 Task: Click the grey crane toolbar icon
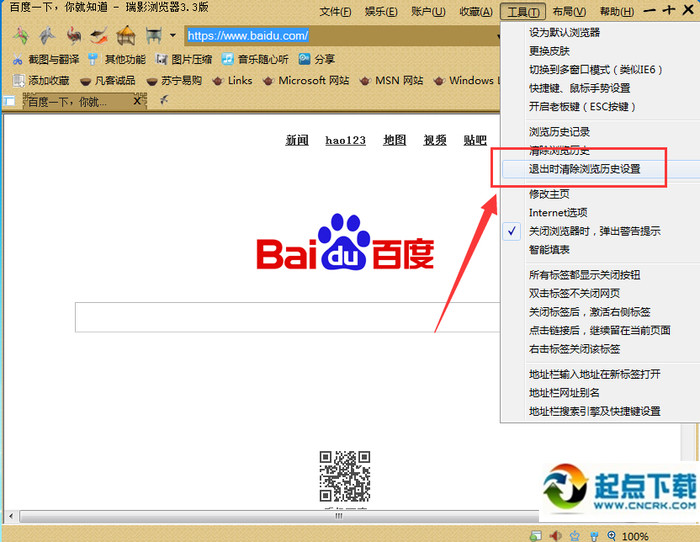(47, 35)
